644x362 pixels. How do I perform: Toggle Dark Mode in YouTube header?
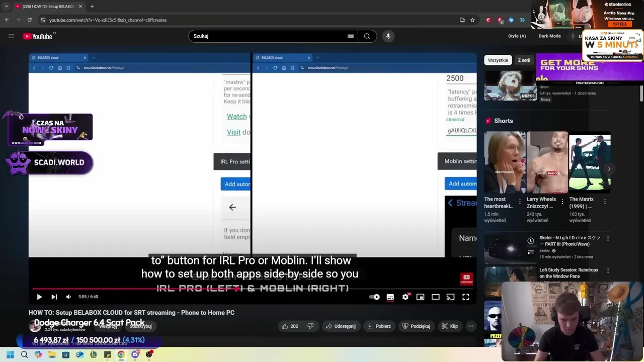(x=549, y=36)
